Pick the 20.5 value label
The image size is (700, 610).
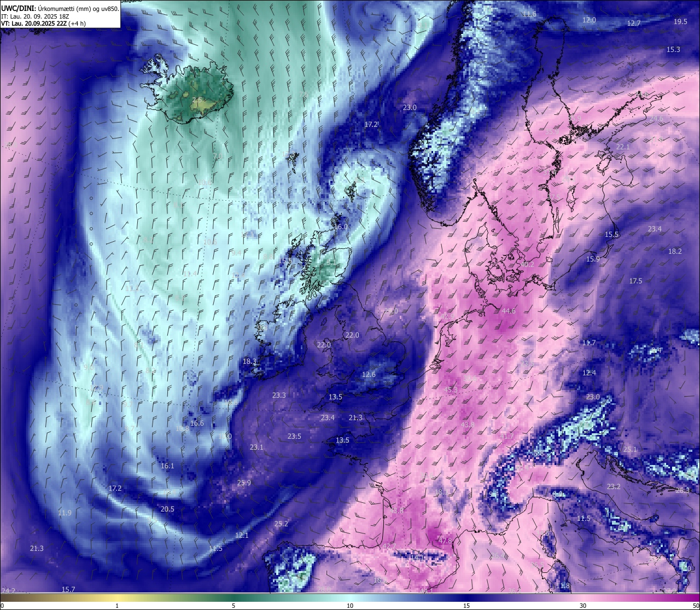tap(167, 509)
